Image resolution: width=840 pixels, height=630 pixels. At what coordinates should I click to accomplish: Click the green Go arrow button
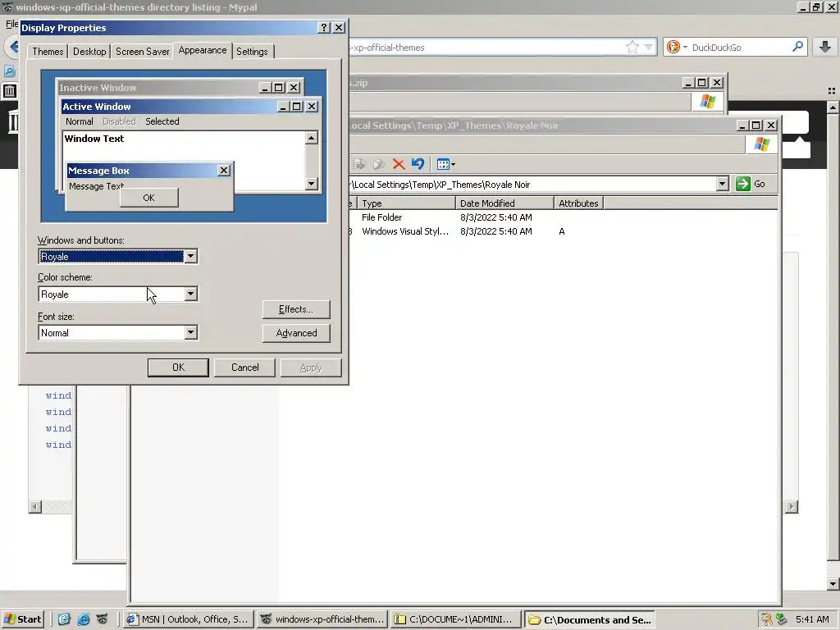743,184
